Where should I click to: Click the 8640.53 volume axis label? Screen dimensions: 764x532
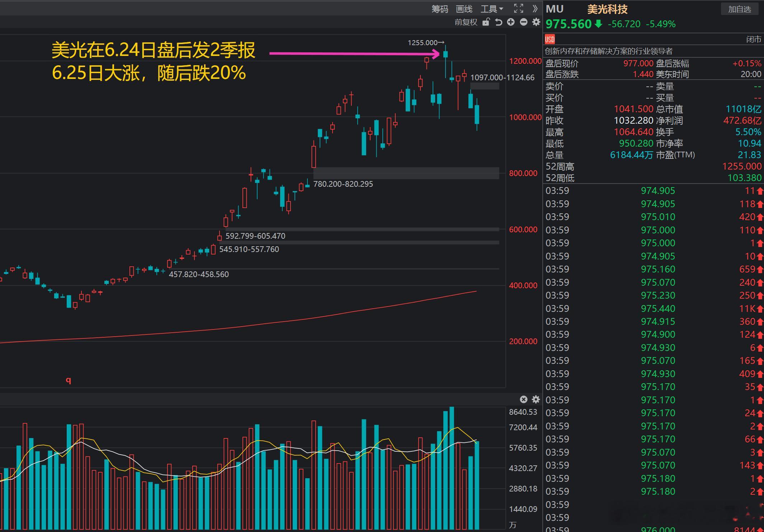(x=523, y=412)
